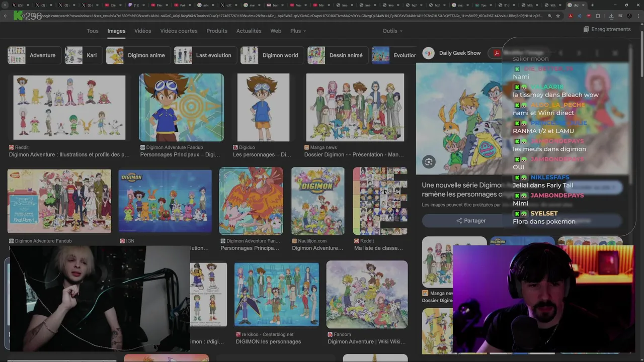Screen dimensions: 644x362
Task: Switch to the Web tab
Action: pyautogui.click(x=276, y=31)
